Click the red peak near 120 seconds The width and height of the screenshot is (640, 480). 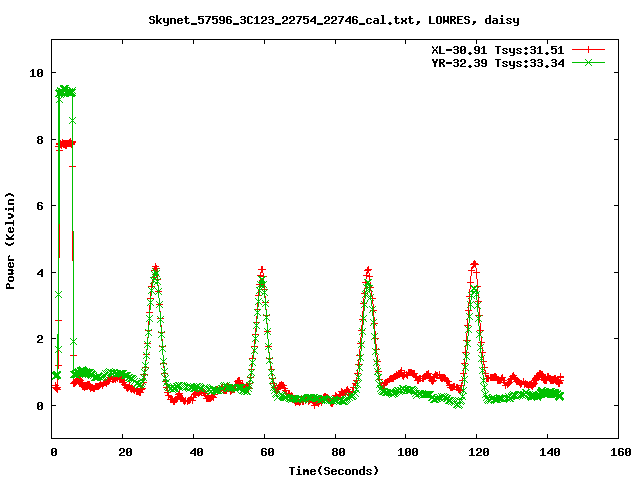474,265
